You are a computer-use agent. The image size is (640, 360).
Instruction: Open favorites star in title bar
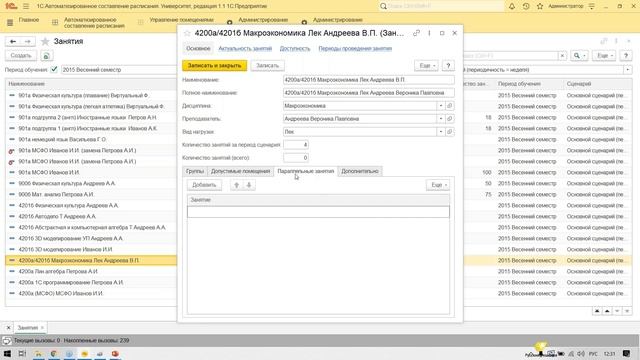(540, 6)
